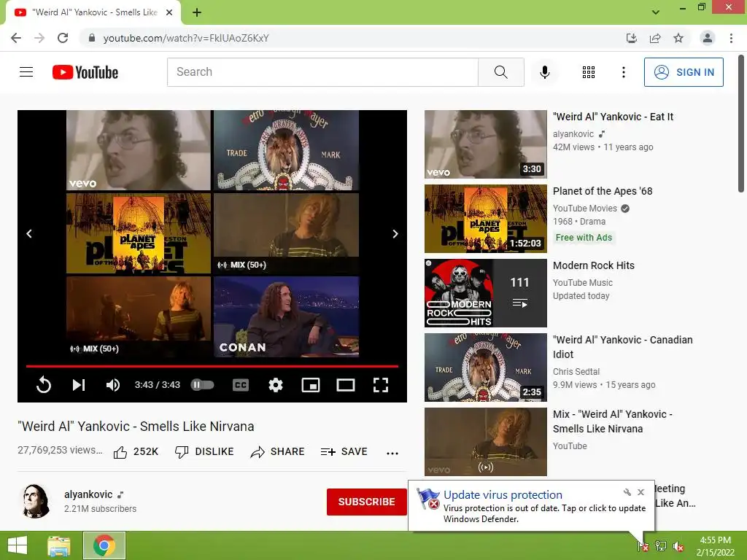The image size is (747, 560).
Task: Open the network tray icon
Action: (661, 546)
